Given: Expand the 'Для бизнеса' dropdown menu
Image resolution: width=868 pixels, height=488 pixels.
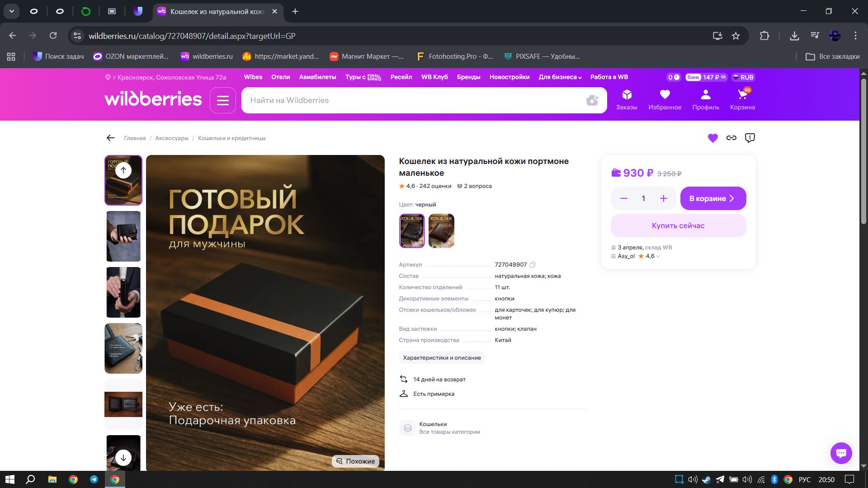Looking at the screenshot, I should (x=560, y=77).
